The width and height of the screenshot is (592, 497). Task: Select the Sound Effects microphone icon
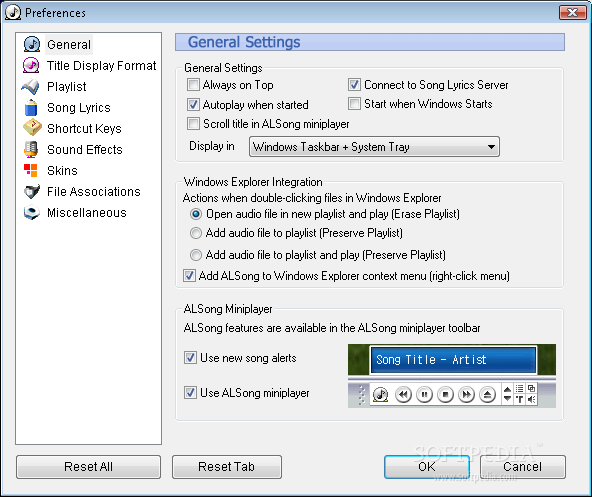(x=31, y=149)
